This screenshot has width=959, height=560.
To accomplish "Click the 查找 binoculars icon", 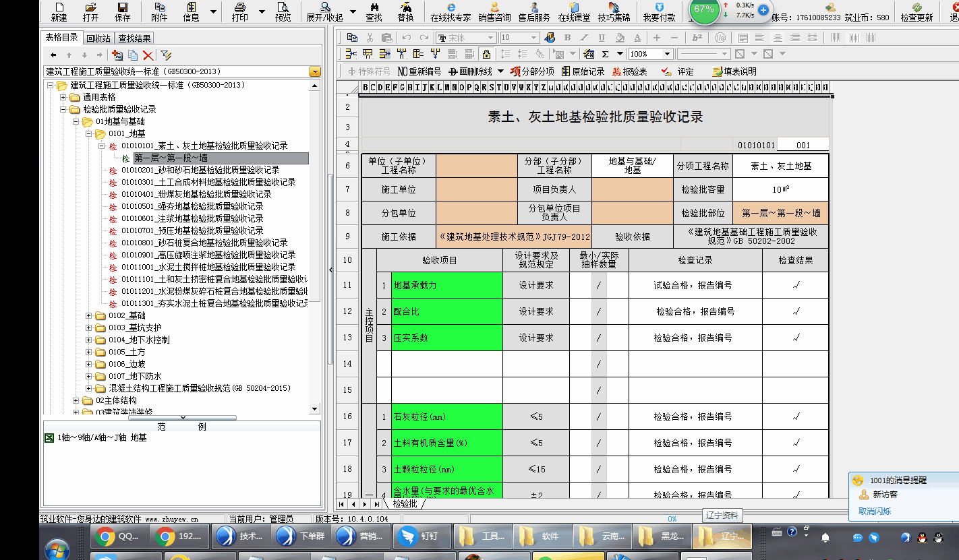I will tap(374, 11).
